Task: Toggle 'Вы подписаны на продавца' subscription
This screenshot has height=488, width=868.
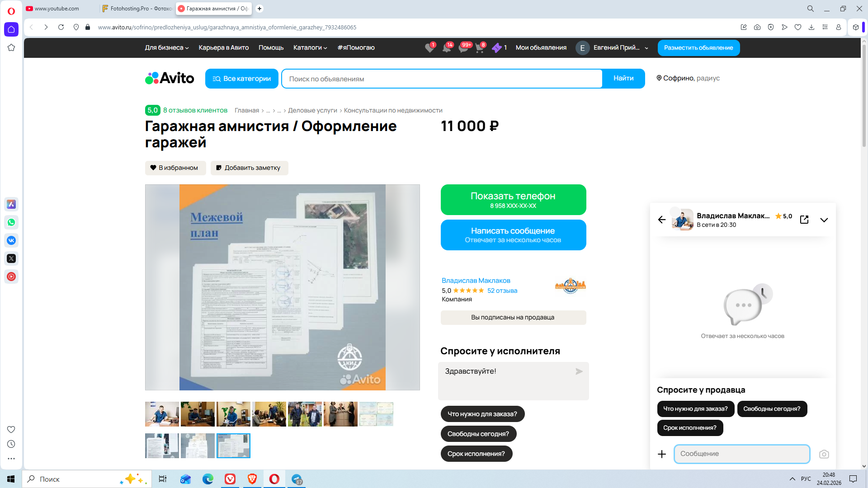Action: 513,317
